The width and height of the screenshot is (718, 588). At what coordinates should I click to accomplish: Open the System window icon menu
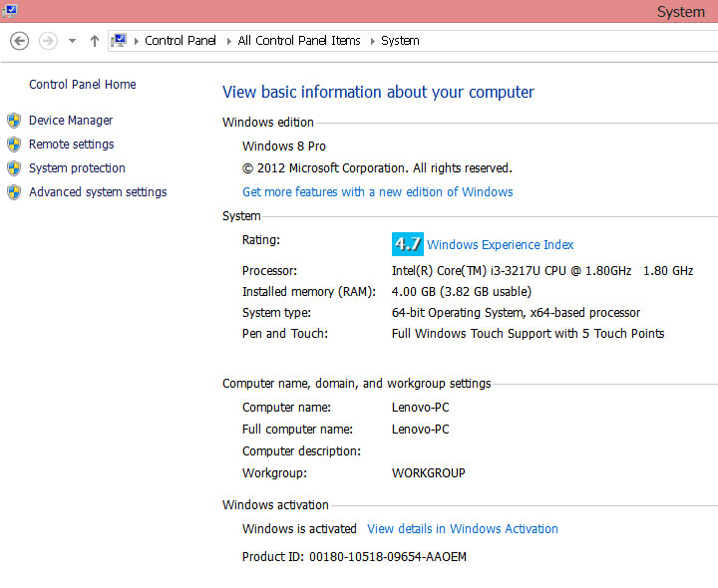pyautogui.click(x=9, y=9)
